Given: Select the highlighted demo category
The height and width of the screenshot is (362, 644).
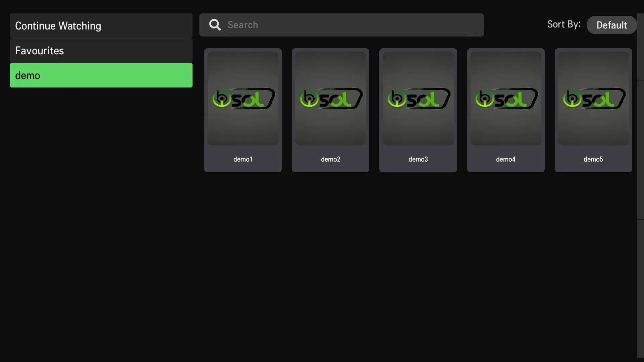Looking at the screenshot, I should click(101, 75).
